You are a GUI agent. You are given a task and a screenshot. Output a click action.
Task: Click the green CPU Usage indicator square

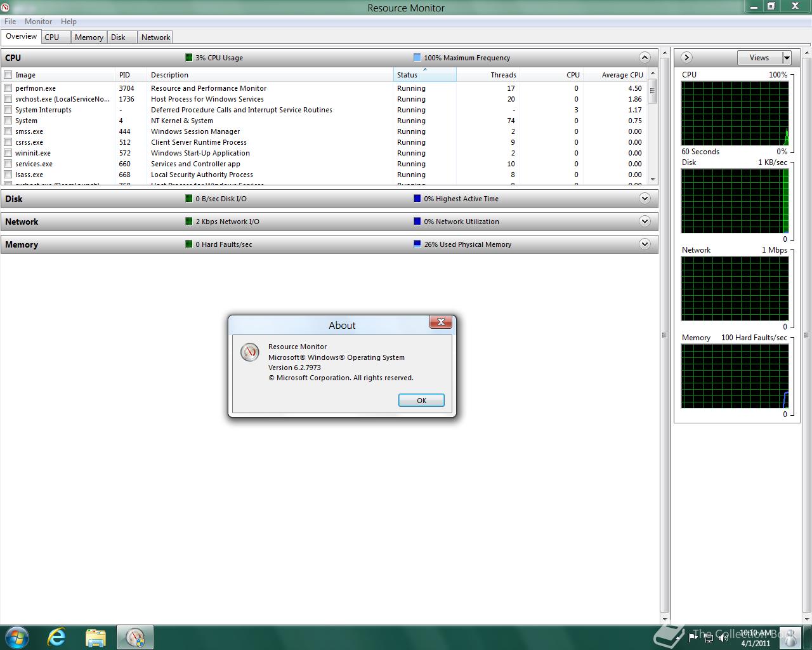pos(188,57)
